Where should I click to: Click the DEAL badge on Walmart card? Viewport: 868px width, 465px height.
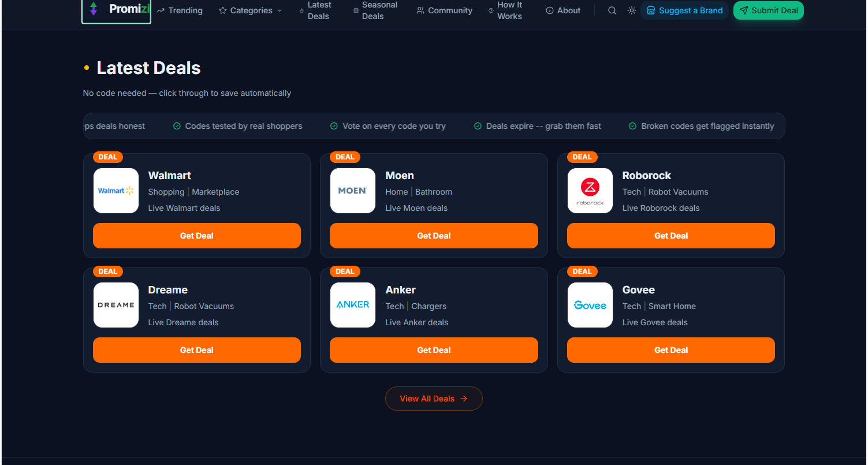point(108,157)
